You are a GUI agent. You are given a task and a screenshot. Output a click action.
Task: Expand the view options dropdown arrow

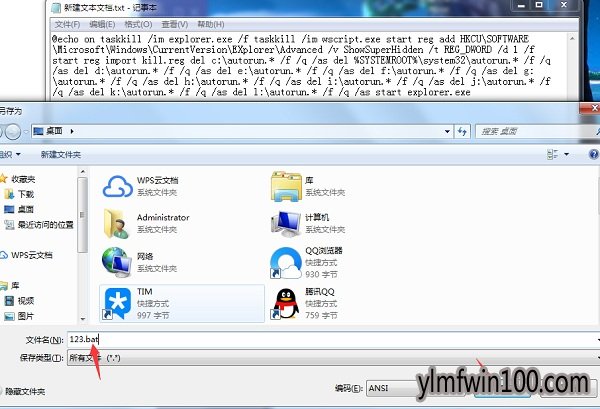click(x=566, y=154)
